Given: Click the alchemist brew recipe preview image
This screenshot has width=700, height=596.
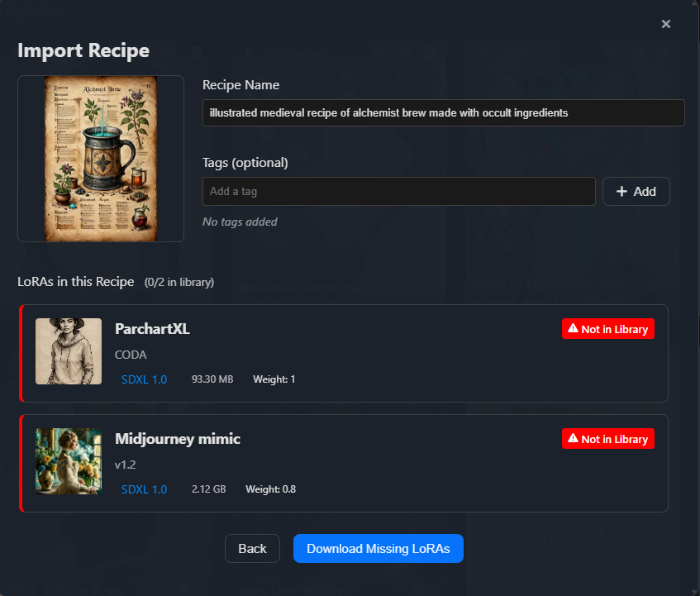Looking at the screenshot, I should pyautogui.click(x=101, y=159).
